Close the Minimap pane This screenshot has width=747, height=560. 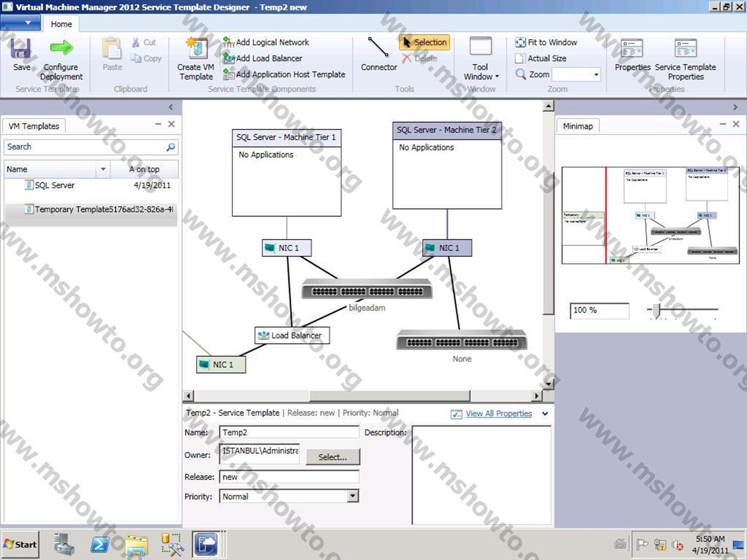[736, 124]
